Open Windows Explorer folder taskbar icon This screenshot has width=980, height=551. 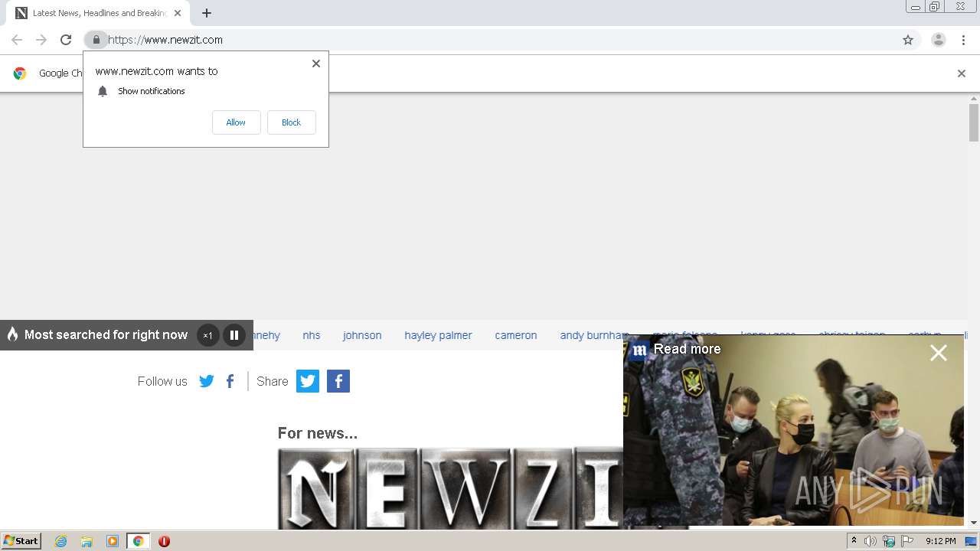tap(87, 541)
